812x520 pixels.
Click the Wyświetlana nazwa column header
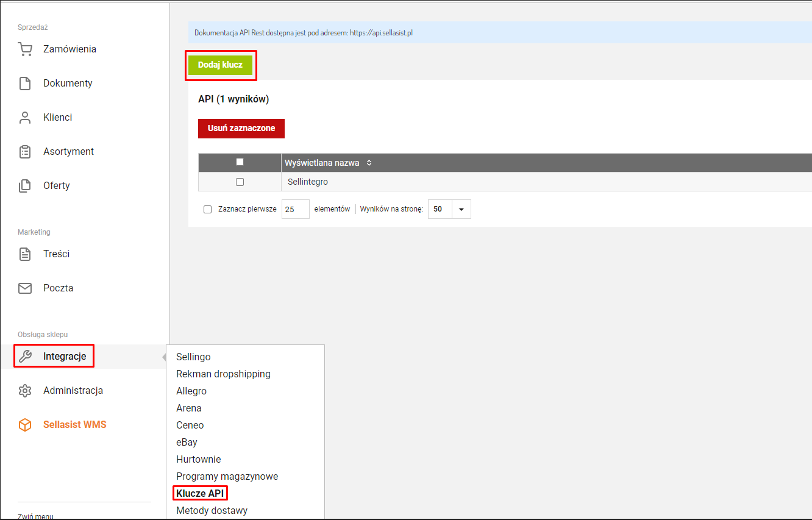click(322, 163)
